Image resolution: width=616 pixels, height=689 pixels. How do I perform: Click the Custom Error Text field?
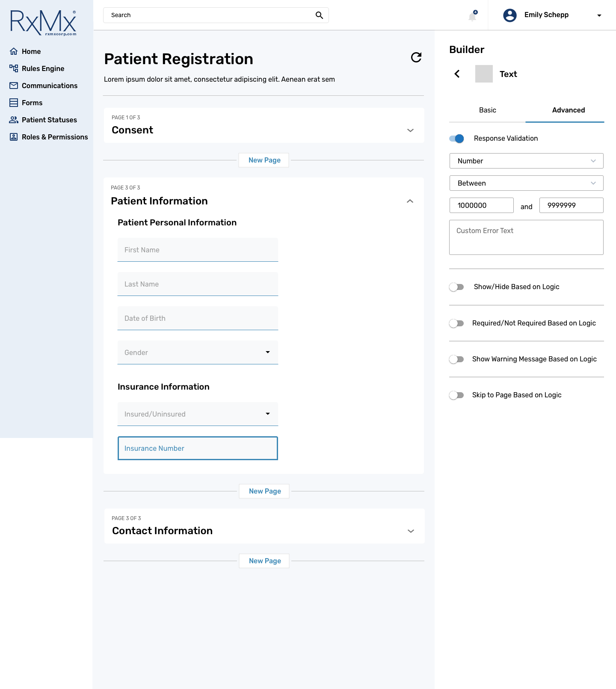coord(527,237)
